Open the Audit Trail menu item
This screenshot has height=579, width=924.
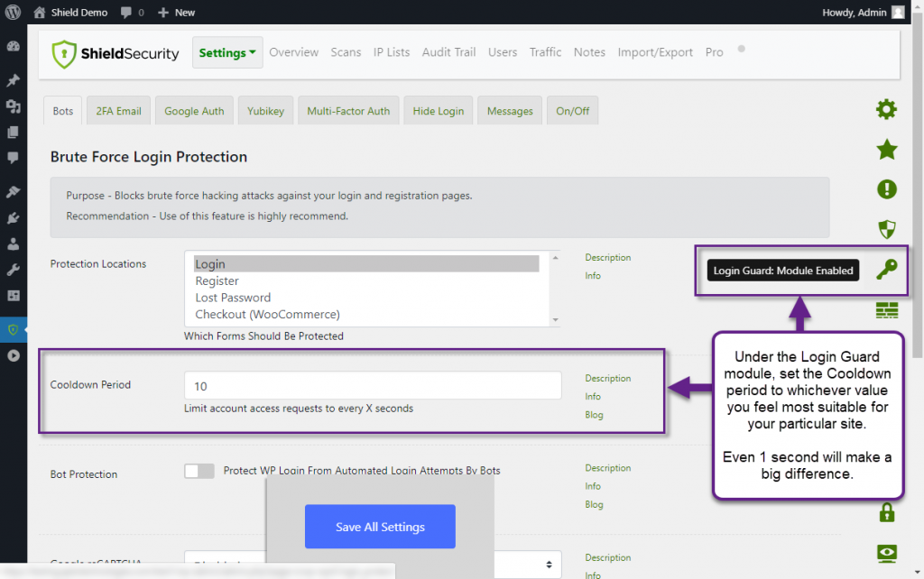(x=448, y=51)
